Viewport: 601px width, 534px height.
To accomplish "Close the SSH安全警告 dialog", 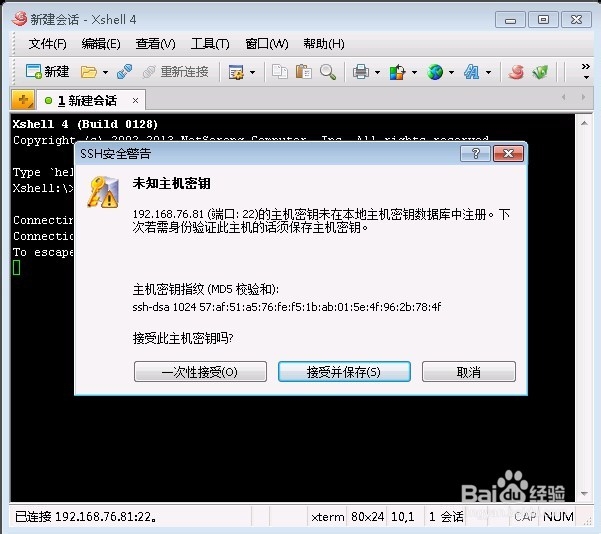I will click(508, 154).
